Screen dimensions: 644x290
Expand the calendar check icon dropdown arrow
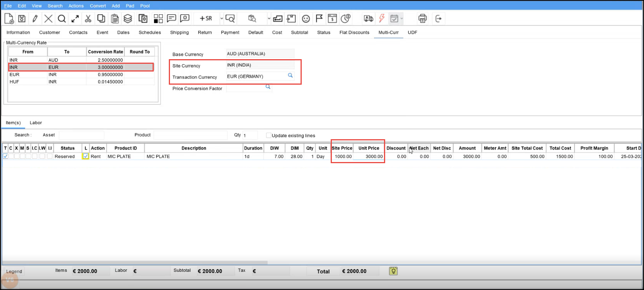(x=402, y=19)
